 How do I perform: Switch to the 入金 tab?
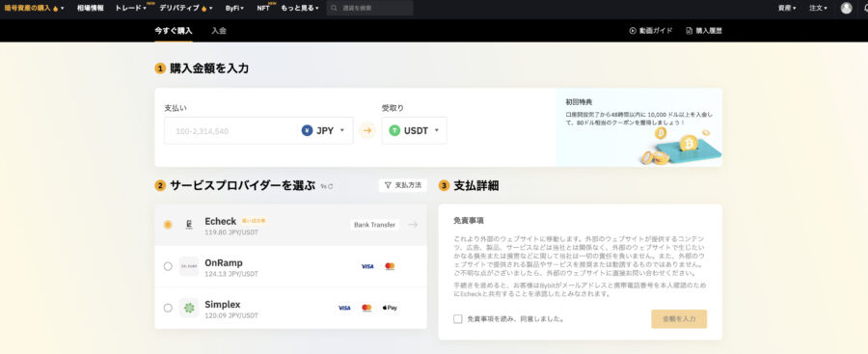tap(219, 31)
